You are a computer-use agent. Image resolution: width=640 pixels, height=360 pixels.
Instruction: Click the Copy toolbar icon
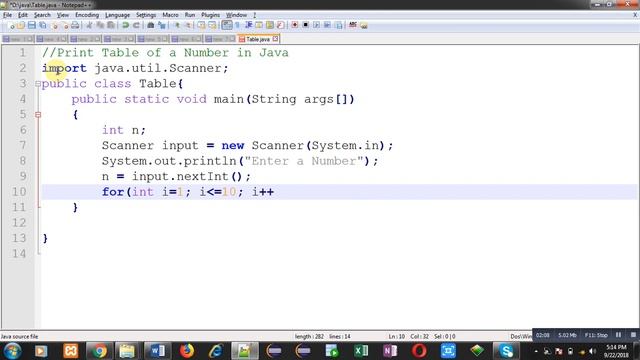(x=100, y=25)
